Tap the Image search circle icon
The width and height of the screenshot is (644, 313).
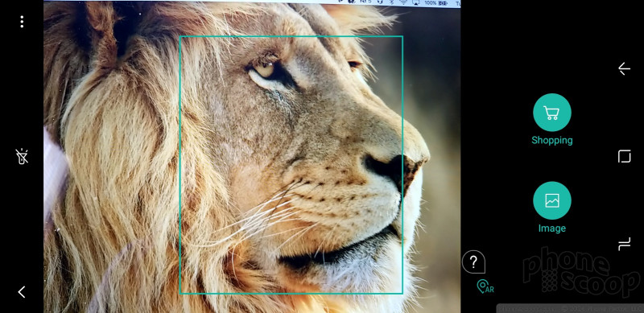click(x=551, y=200)
